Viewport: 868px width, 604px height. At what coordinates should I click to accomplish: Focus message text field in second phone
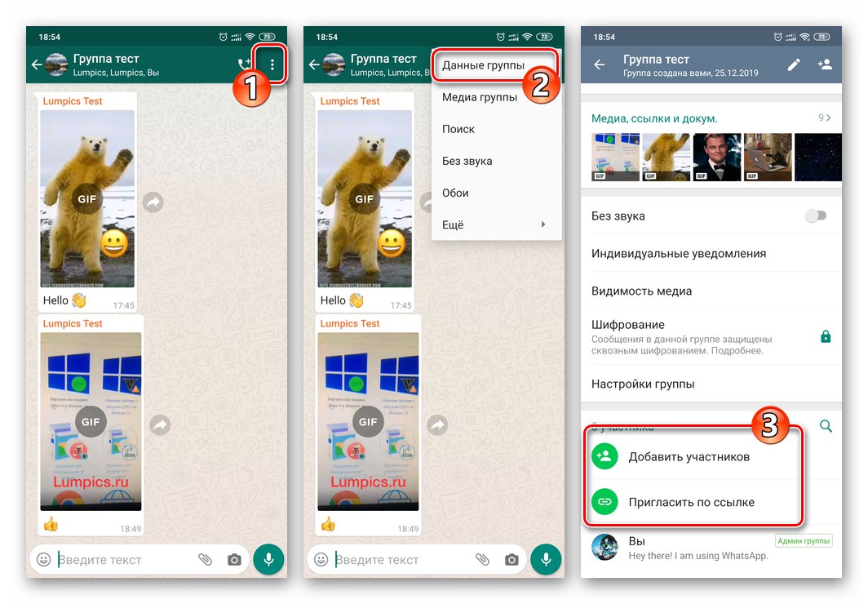[x=402, y=560]
